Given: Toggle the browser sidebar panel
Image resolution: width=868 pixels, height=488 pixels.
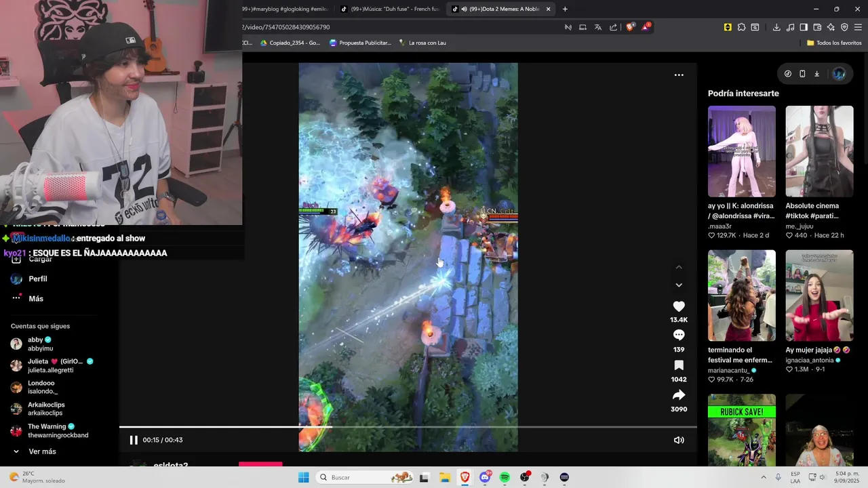Looking at the screenshot, I should [x=804, y=27].
